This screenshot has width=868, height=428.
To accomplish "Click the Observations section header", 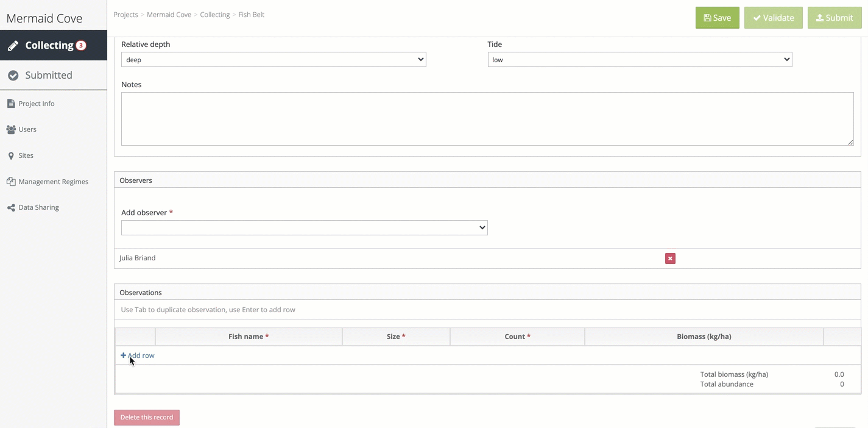I will (487, 292).
